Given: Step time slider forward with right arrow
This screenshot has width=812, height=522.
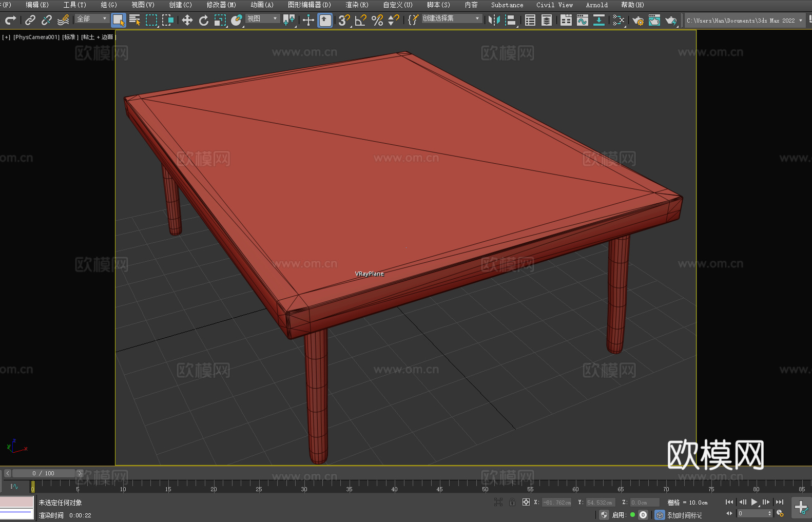Looking at the screenshot, I should (80, 473).
